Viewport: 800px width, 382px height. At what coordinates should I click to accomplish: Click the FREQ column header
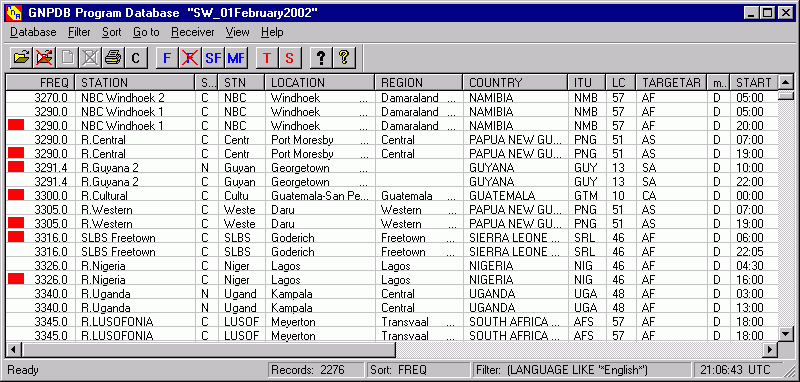[40, 82]
